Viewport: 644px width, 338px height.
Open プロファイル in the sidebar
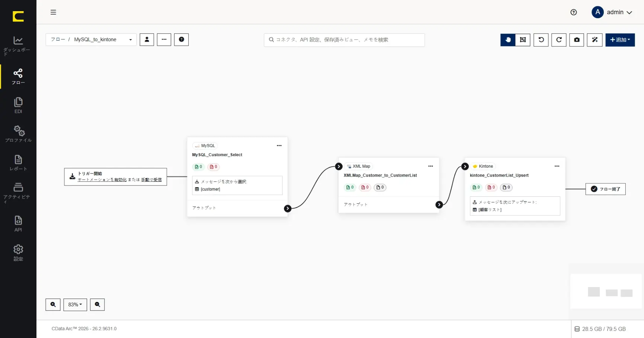[x=18, y=134]
